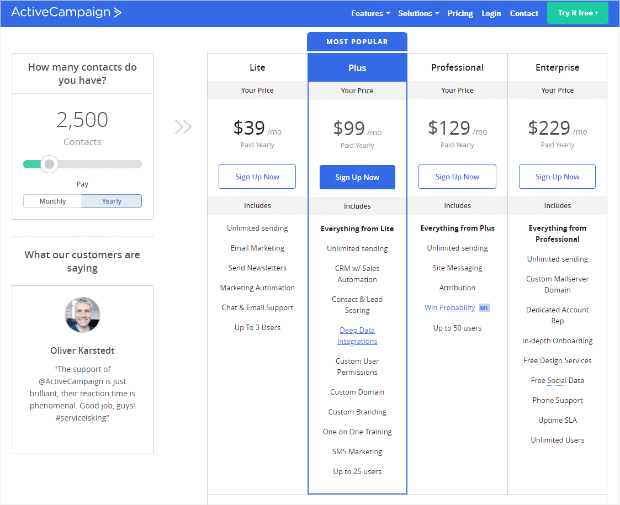Image resolution: width=620 pixels, height=505 pixels.
Task: Click 'Site Messaging' feature text
Action: (457, 268)
